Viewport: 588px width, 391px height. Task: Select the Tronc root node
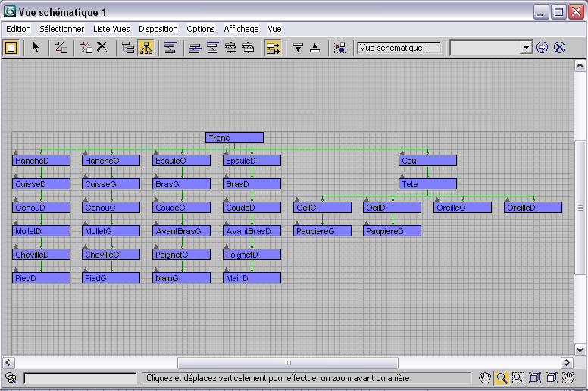(234, 138)
